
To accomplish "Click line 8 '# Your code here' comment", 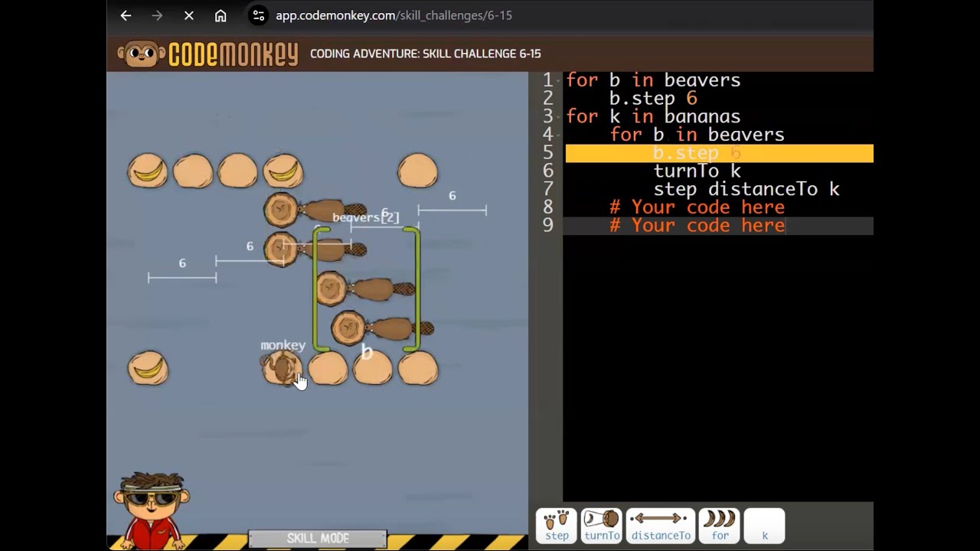I will pos(697,207).
